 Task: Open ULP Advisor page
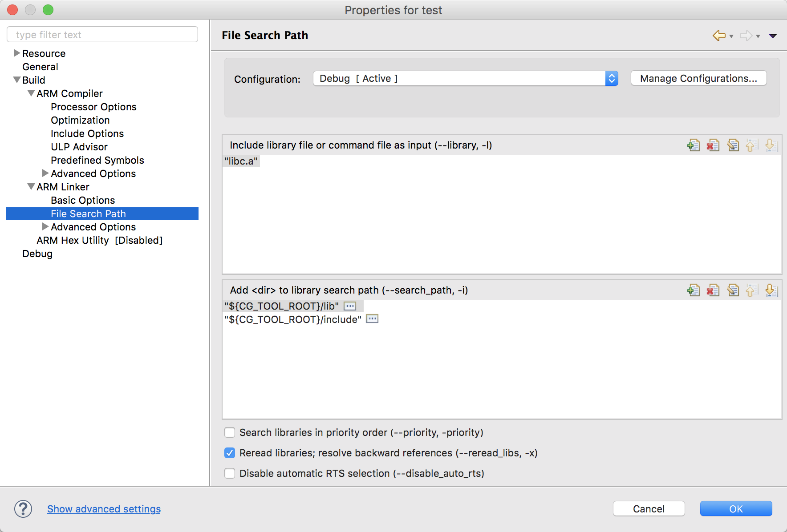point(79,147)
